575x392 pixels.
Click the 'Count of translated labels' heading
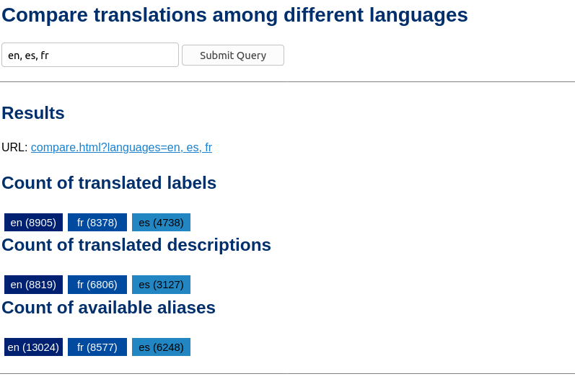pos(109,183)
